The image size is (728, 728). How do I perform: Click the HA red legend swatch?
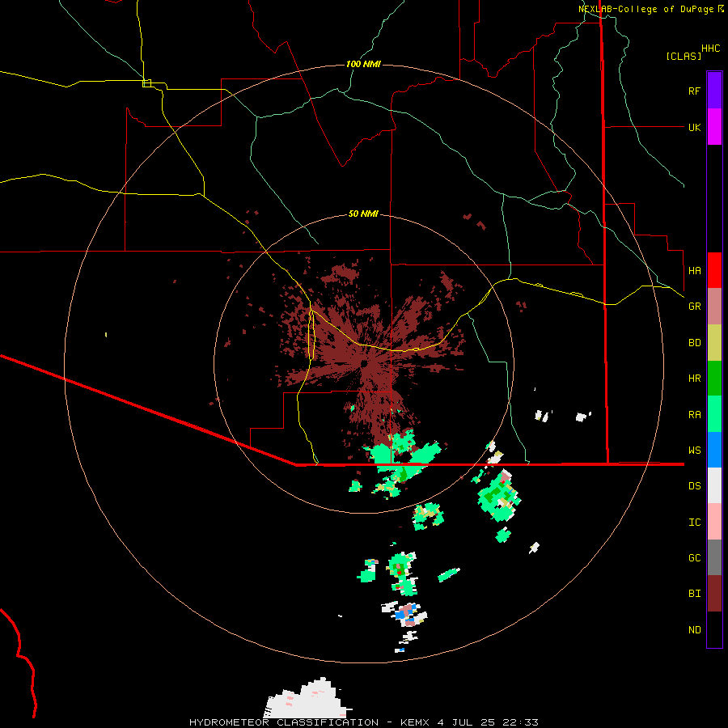click(714, 270)
